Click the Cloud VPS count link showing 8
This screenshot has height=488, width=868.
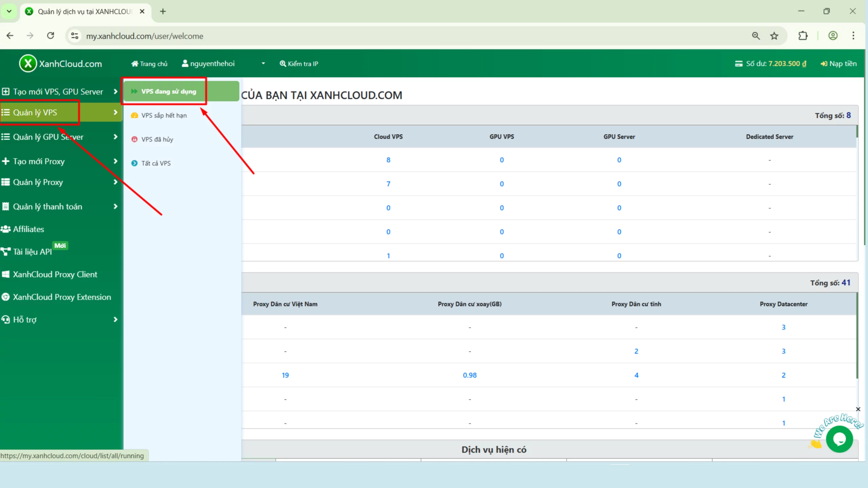[x=388, y=160]
